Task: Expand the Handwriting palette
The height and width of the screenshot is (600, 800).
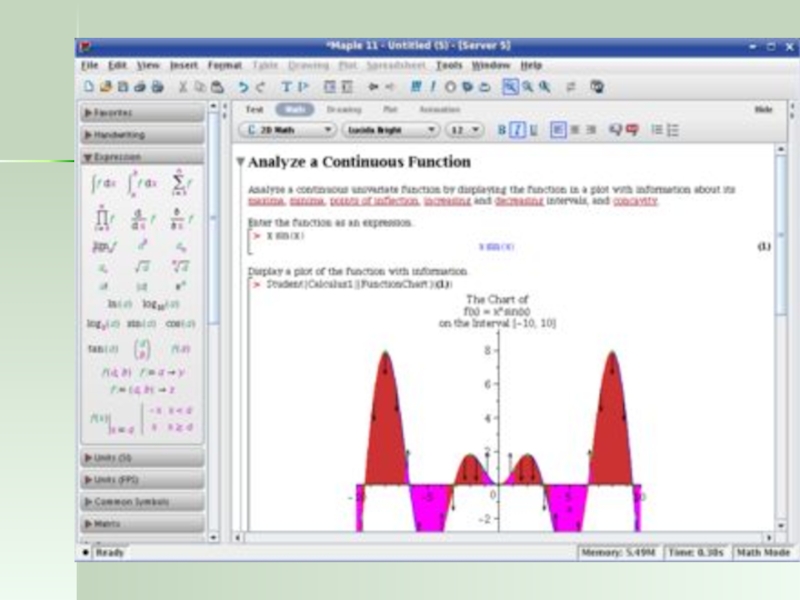Action: pyautogui.click(x=142, y=135)
